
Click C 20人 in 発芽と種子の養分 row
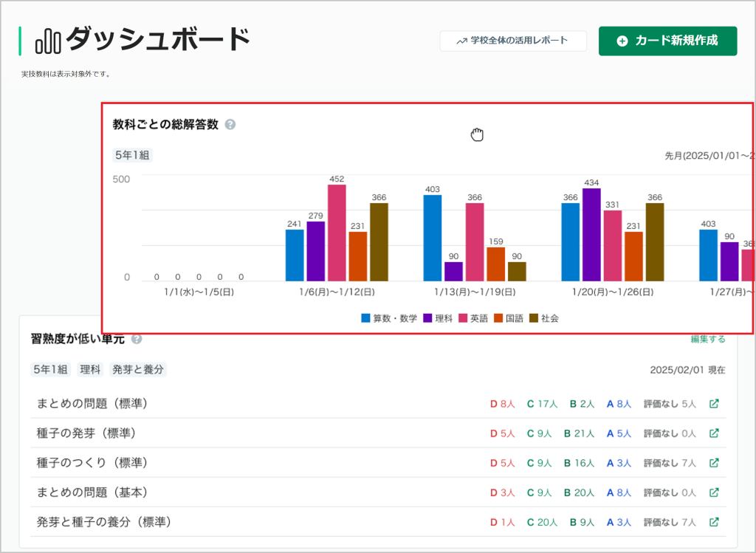pyautogui.click(x=542, y=522)
